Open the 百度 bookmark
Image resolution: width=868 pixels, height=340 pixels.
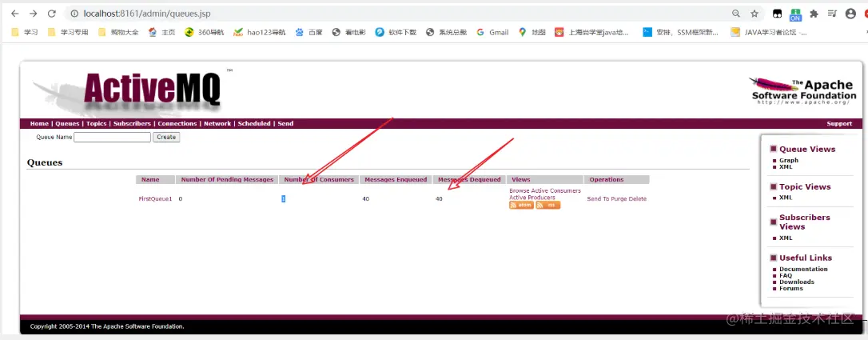tap(309, 32)
